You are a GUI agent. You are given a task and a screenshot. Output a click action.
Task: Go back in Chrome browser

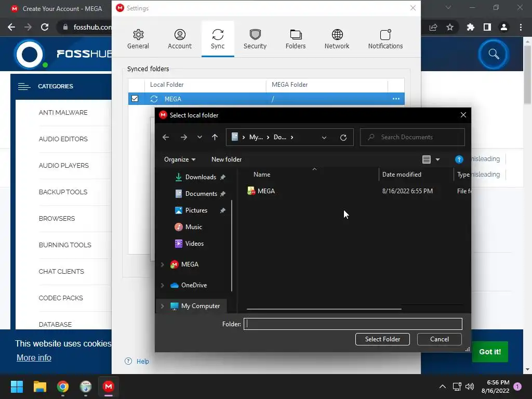[11, 27]
